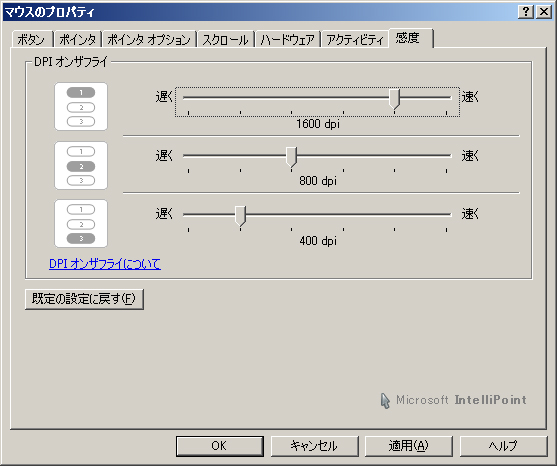The image size is (557, 466).
Task: Click the DPI level 3 indicator icon
Action: pos(81,223)
